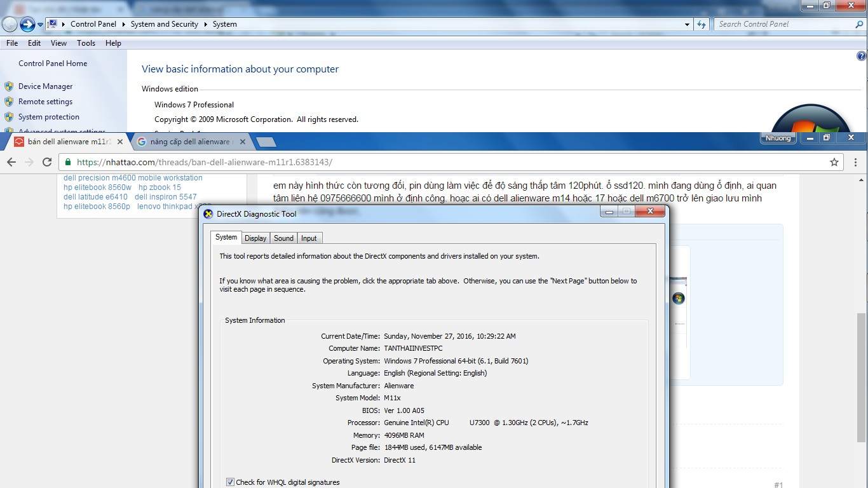Click the search magnifier in Control Panel

coord(859,24)
